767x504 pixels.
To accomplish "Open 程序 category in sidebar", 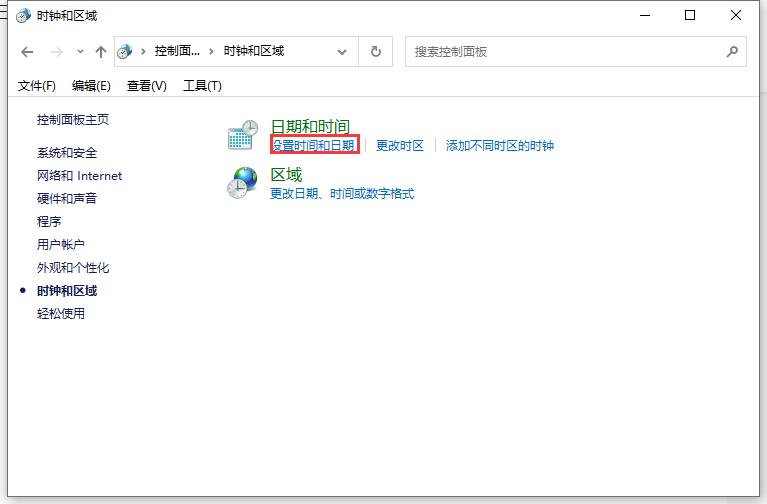I will click(x=49, y=222).
